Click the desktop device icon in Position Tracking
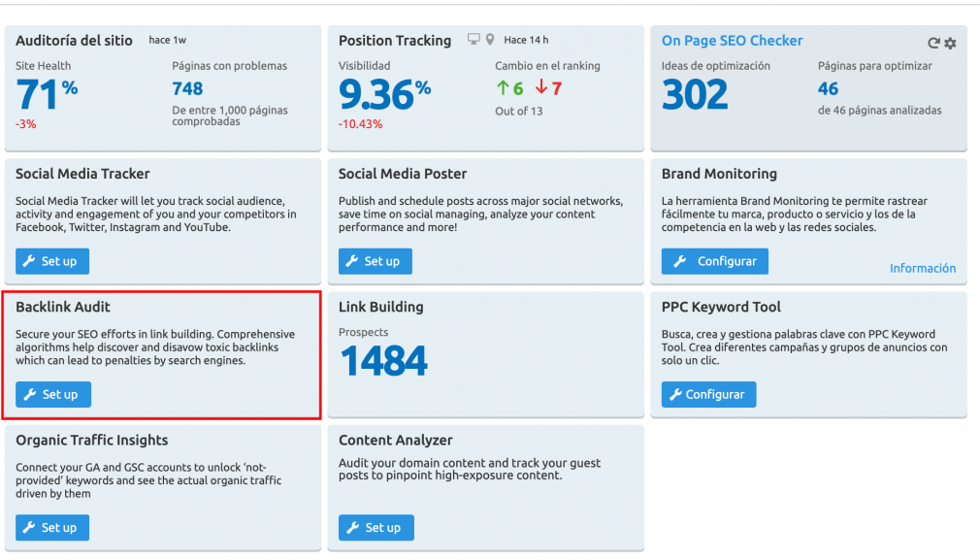 point(474,40)
